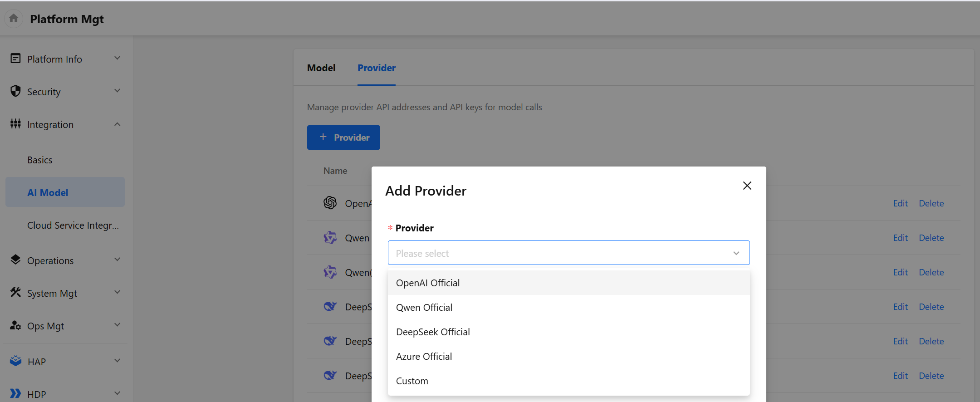
Task: Click the blue + Provider button
Action: (x=343, y=137)
